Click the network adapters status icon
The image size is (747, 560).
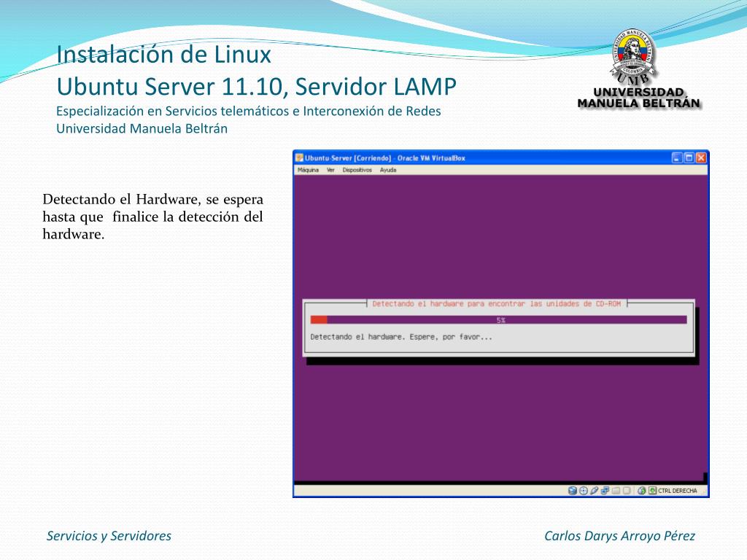tap(605, 491)
